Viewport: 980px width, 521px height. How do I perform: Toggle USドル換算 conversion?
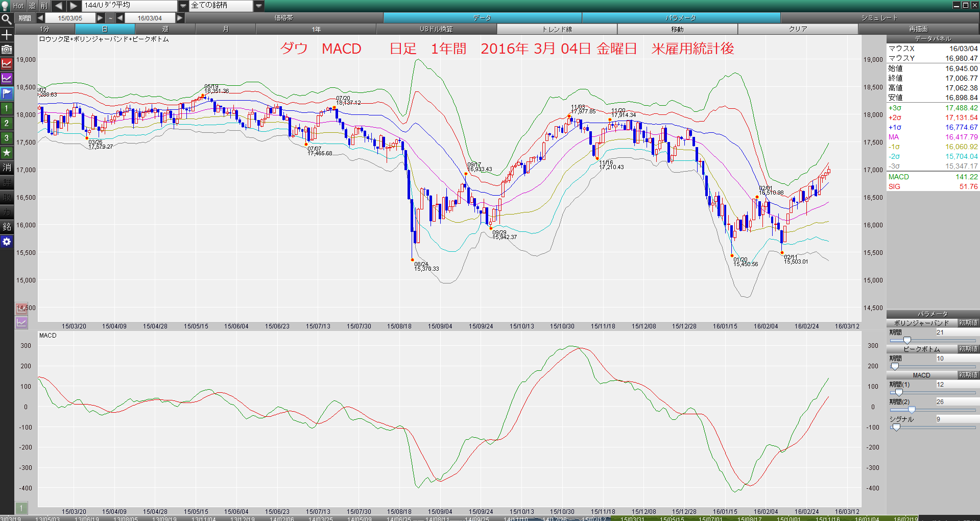click(x=437, y=29)
